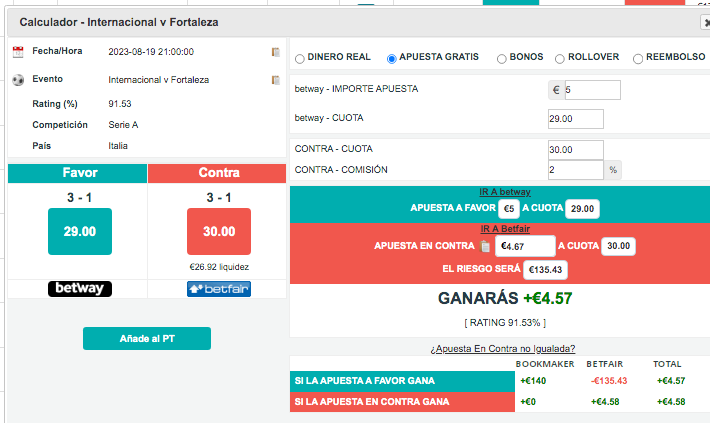
Task: Select the REEMBOLSO radio button
Action: pos(638,59)
